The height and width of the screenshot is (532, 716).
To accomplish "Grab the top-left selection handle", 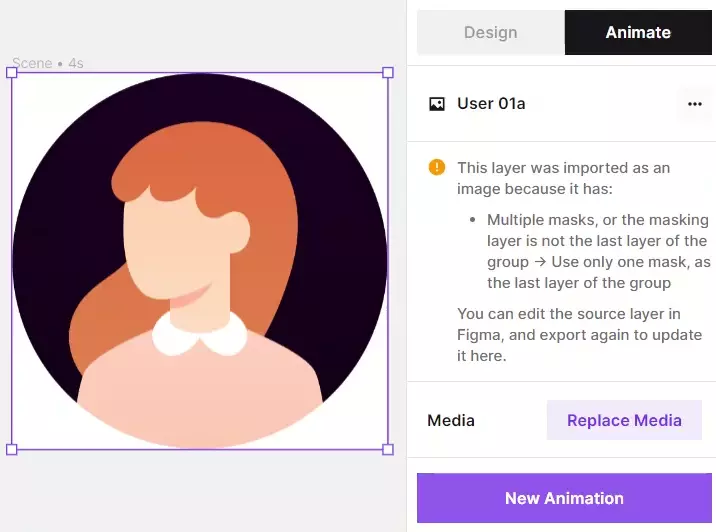I will tap(12, 73).
